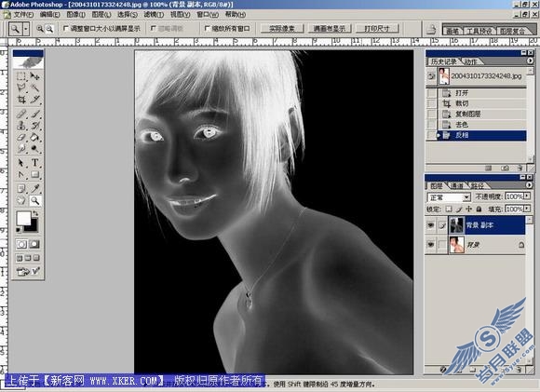Reset default colors mini swatch icon
The width and height of the screenshot is (540, 392).
tap(19, 230)
